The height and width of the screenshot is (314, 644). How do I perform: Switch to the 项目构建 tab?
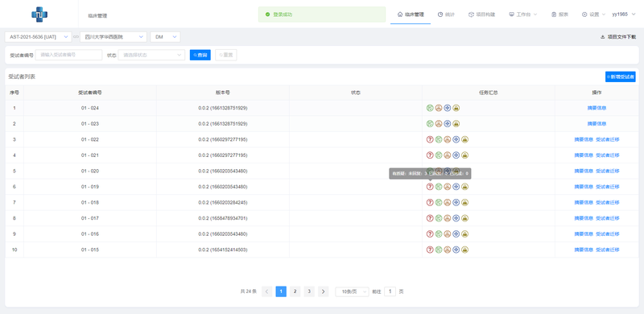click(x=481, y=14)
